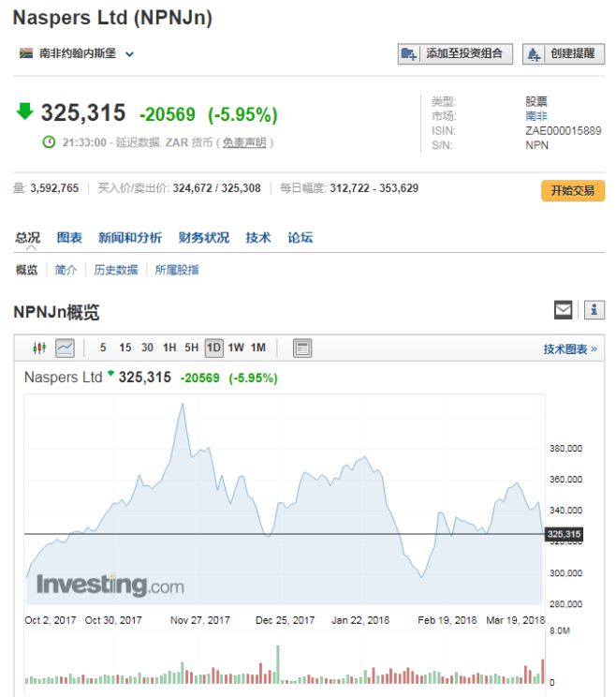The height and width of the screenshot is (697, 616).
Task: Select the 概览 sub-tab
Action: [26, 270]
